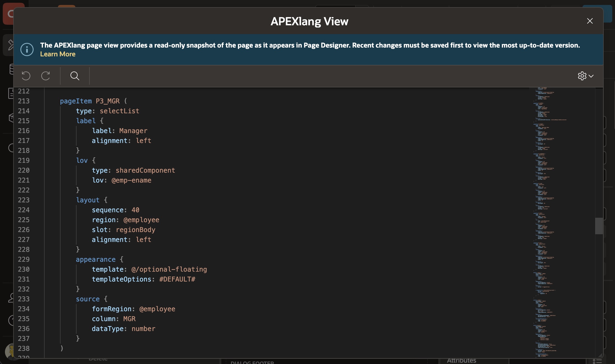615x364 pixels.
Task: Click the code minimap overview
Action: (562, 223)
